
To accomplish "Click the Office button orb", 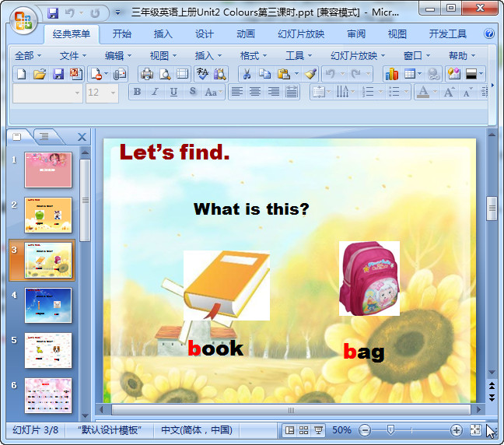I will (23, 20).
